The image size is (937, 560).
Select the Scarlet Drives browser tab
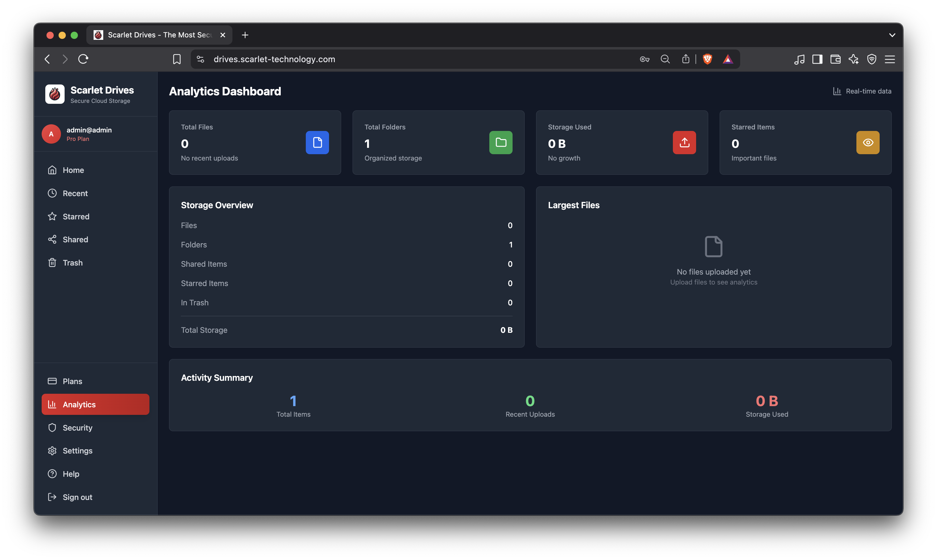tap(159, 35)
